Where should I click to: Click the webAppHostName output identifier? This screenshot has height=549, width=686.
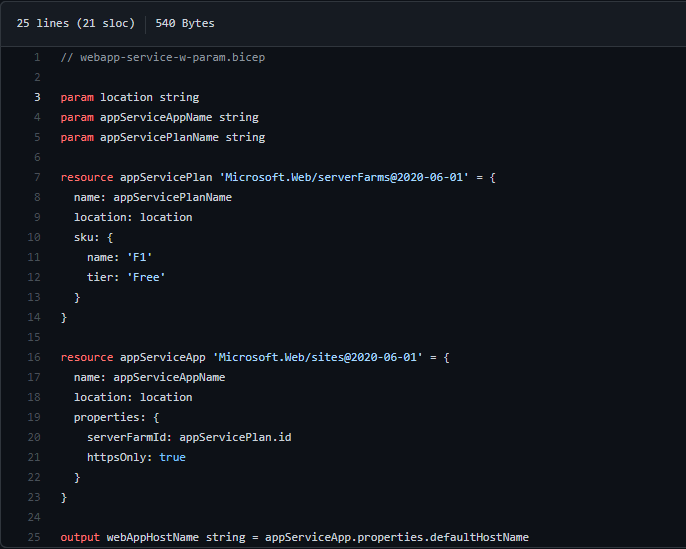pos(152,537)
